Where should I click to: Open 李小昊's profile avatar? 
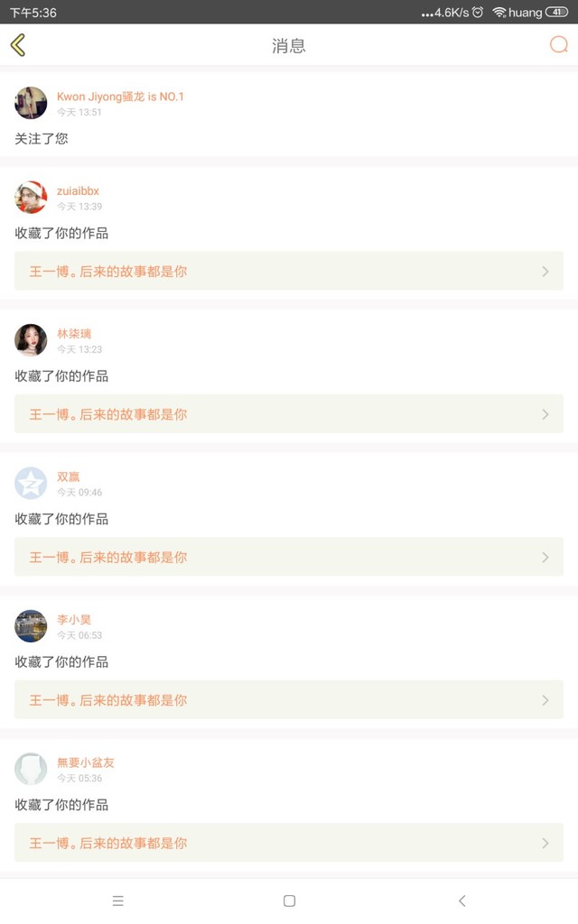[31, 626]
